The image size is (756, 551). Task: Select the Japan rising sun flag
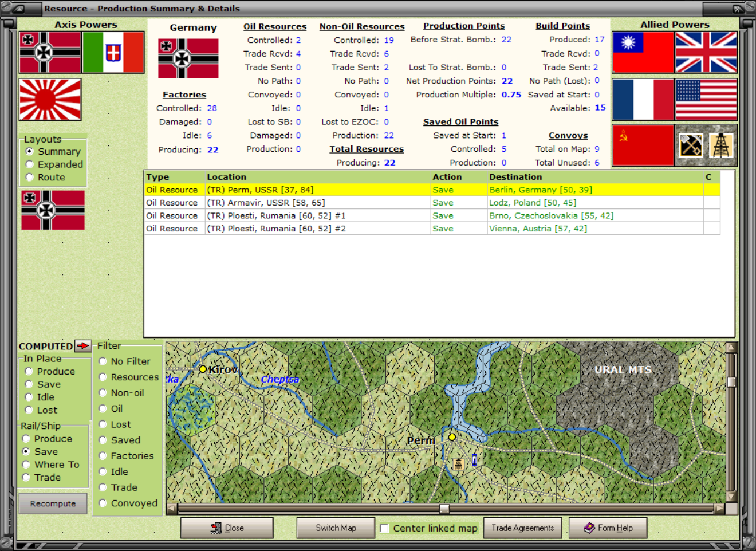50,100
